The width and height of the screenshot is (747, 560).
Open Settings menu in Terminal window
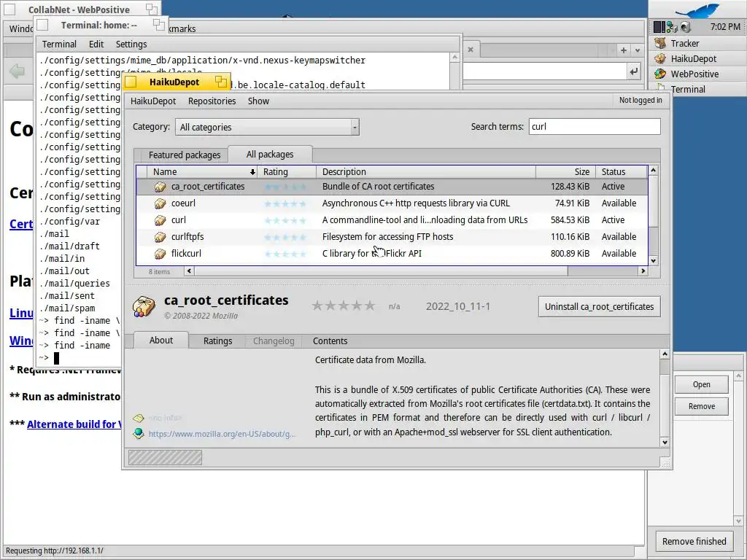pos(131,44)
